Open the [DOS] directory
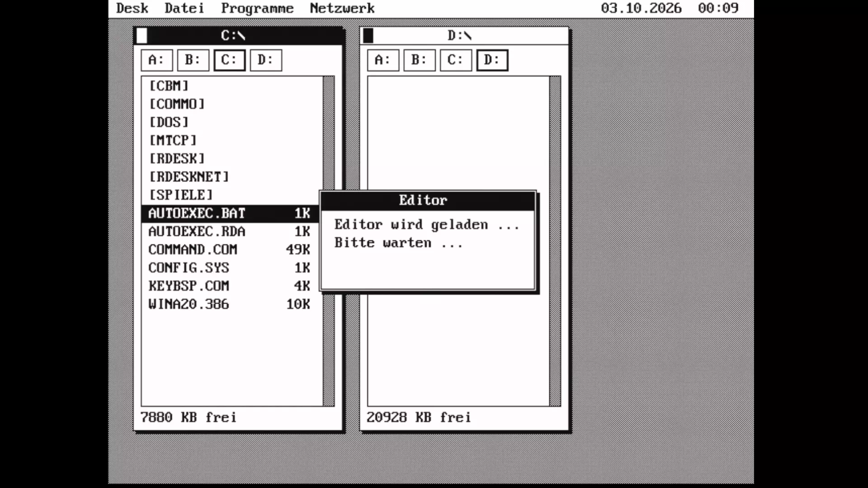868x488 pixels. (x=169, y=122)
